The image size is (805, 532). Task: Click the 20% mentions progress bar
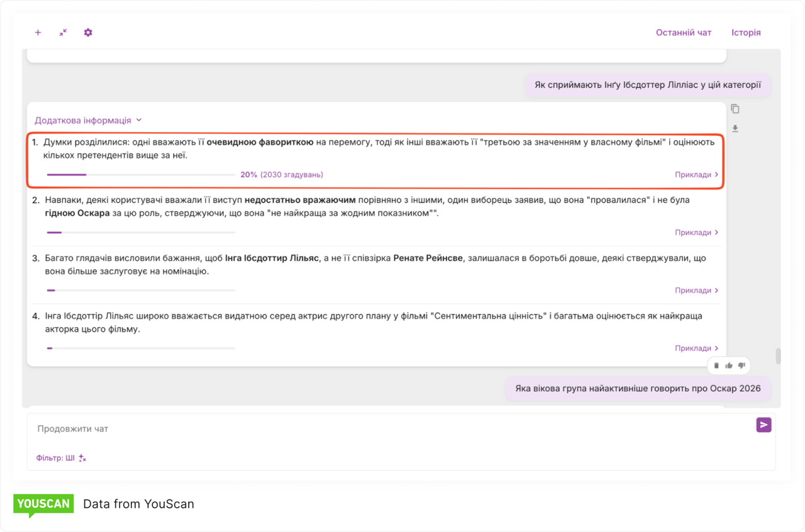pyautogui.click(x=141, y=175)
